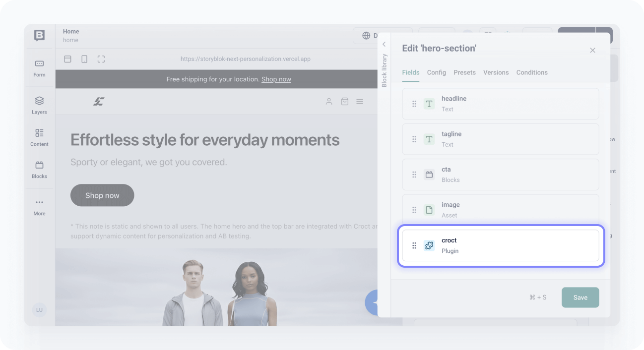Open the Layers sidebar panel
The width and height of the screenshot is (644, 350).
tap(39, 105)
